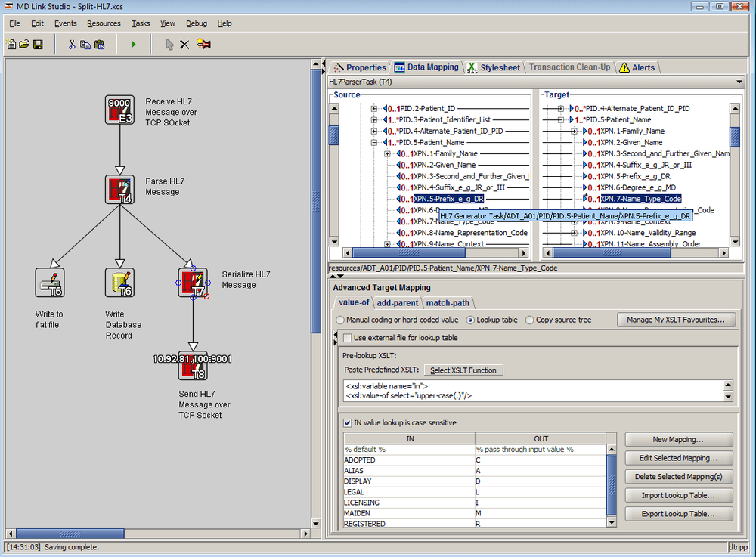Click Delete Selected Mapping(s) button

point(679,477)
